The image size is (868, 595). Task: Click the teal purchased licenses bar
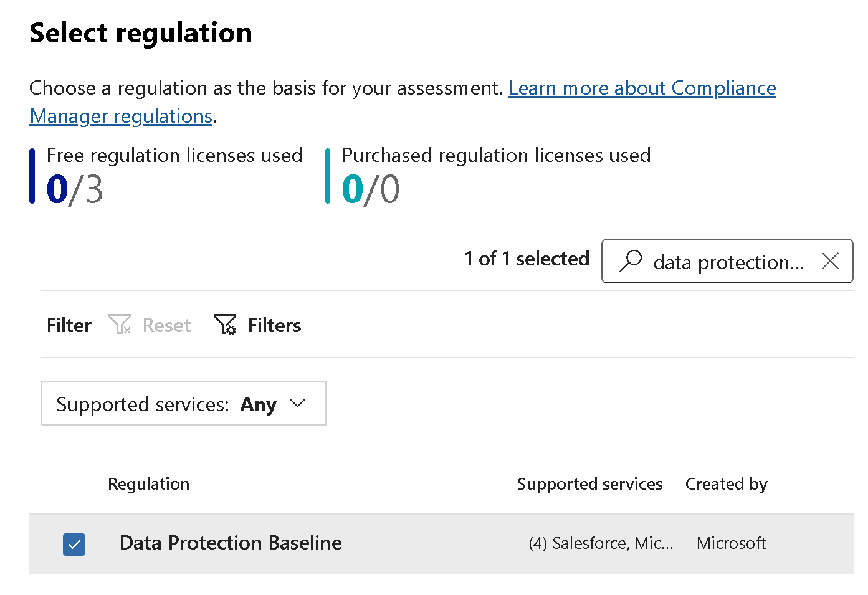pyautogui.click(x=328, y=176)
